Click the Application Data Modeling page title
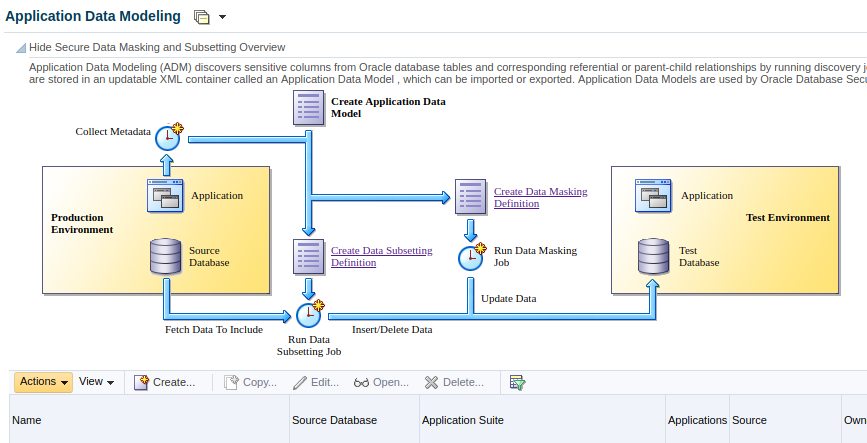The height and width of the screenshot is (443, 867). pyautogui.click(x=93, y=17)
